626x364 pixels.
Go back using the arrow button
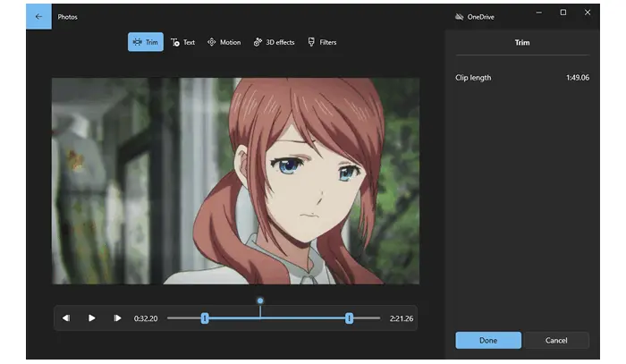[38, 16]
